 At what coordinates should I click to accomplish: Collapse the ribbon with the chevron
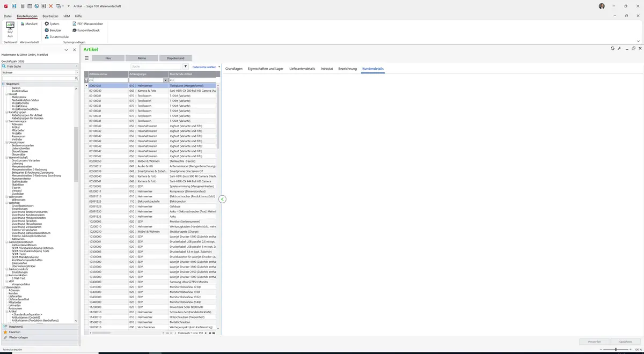click(x=638, y=41)
